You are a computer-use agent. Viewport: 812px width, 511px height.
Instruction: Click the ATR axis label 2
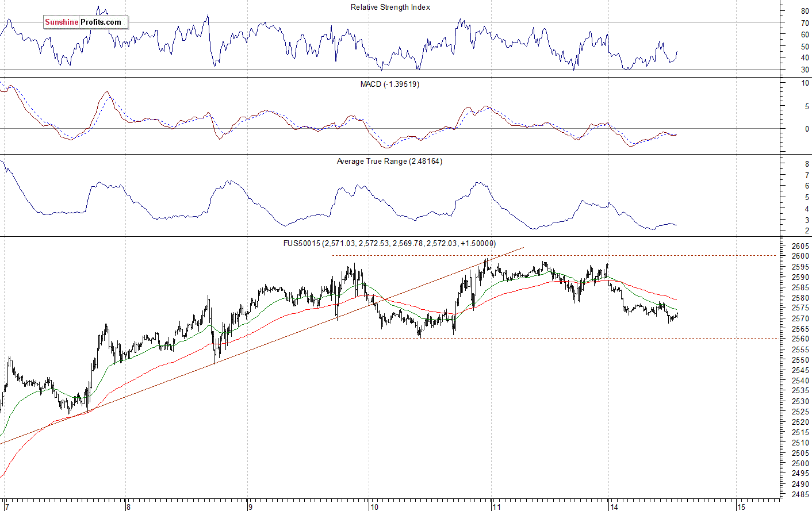(807, 231)
